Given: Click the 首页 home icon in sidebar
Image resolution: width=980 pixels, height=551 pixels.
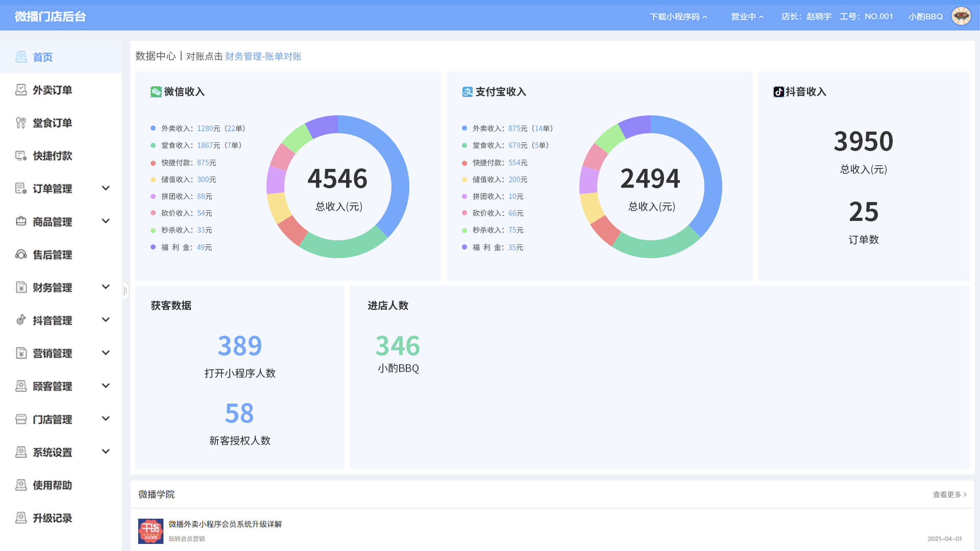Looking at the screenshot, I should click(21, 57).
